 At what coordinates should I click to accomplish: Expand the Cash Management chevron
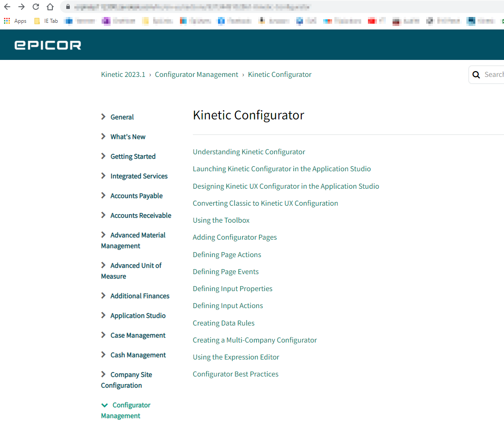pos(103,355)
